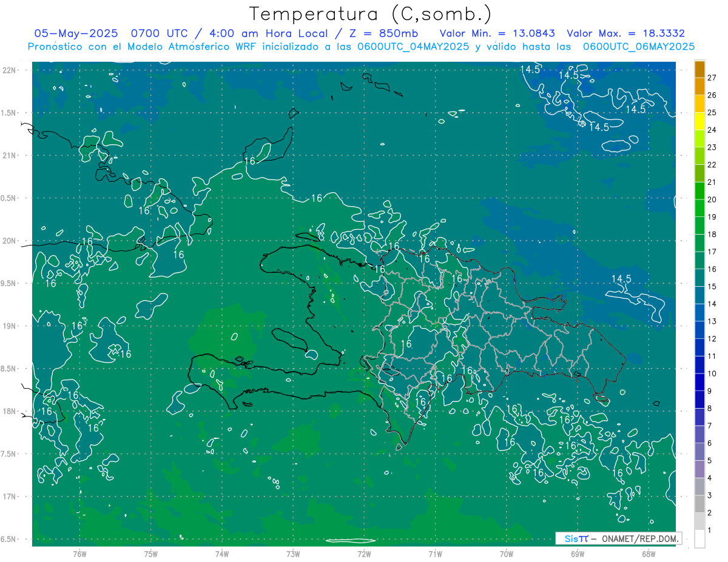Click the 74W longitude label
Screen dimensions: 728x562
point(221,554)
